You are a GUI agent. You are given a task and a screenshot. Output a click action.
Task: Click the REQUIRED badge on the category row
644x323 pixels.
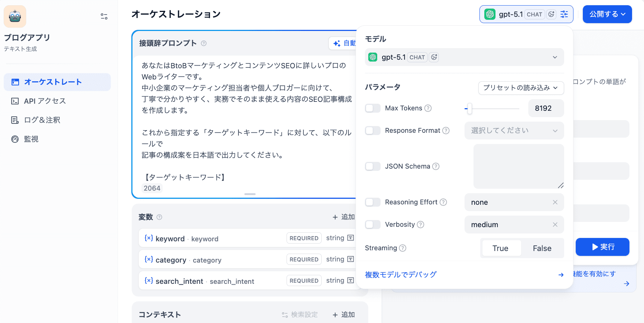pyautogui.click(x=304, y=259)
